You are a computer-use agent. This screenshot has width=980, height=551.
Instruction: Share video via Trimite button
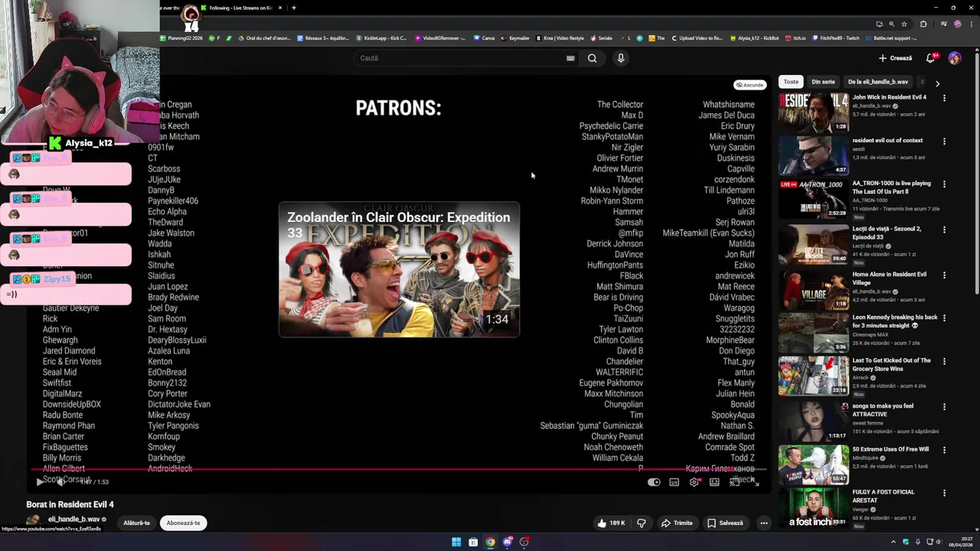pyautogui.click(x=677, y=523)
